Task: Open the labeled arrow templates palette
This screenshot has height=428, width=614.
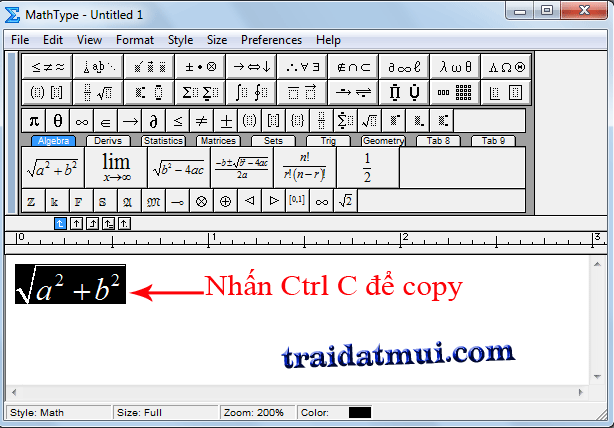Action: [353, 92]
